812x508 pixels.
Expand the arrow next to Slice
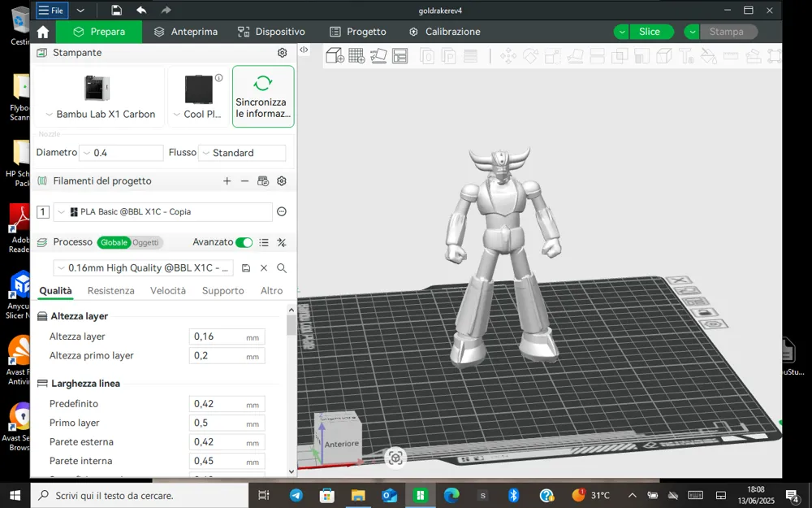[621, 32]
